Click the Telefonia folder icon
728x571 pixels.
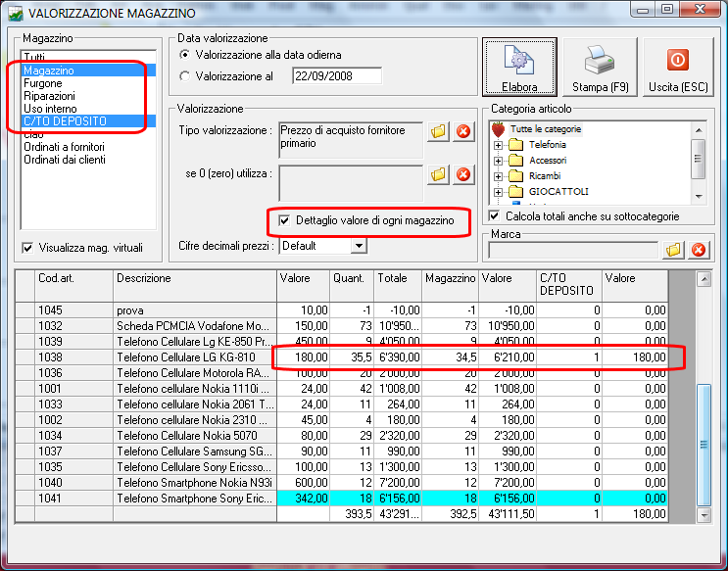515,145
